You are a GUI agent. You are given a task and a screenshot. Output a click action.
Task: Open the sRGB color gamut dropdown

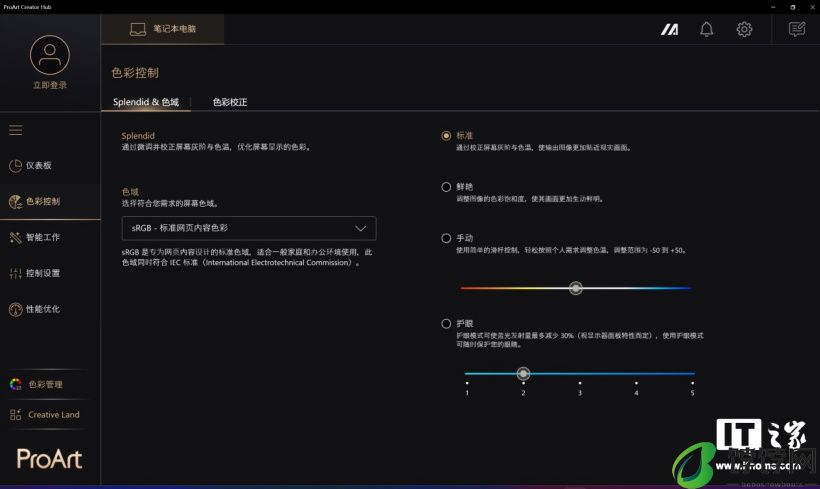pyautogui.click(x=249, y=228)
